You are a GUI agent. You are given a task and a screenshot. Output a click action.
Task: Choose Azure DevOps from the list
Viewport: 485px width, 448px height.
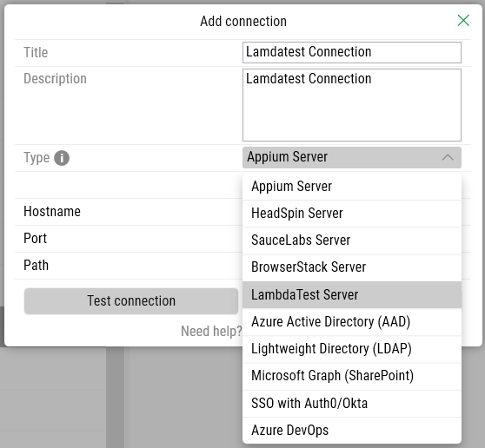coord(352,431)
